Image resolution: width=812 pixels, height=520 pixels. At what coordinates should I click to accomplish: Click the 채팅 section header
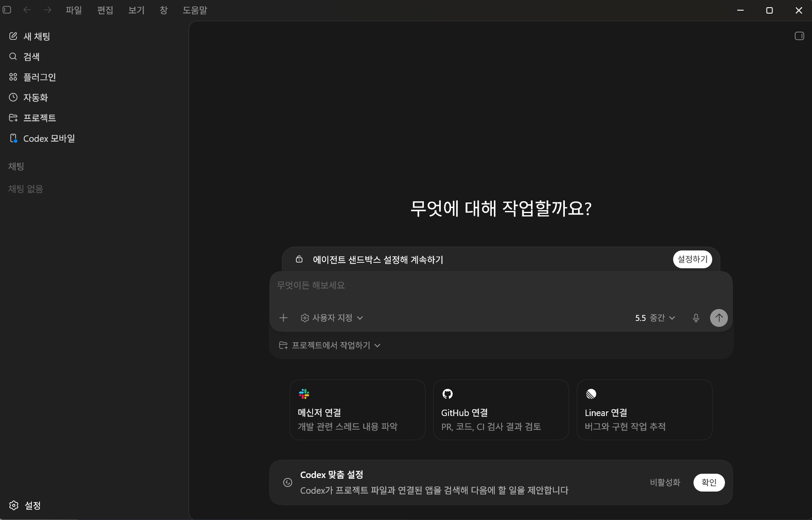16,166
